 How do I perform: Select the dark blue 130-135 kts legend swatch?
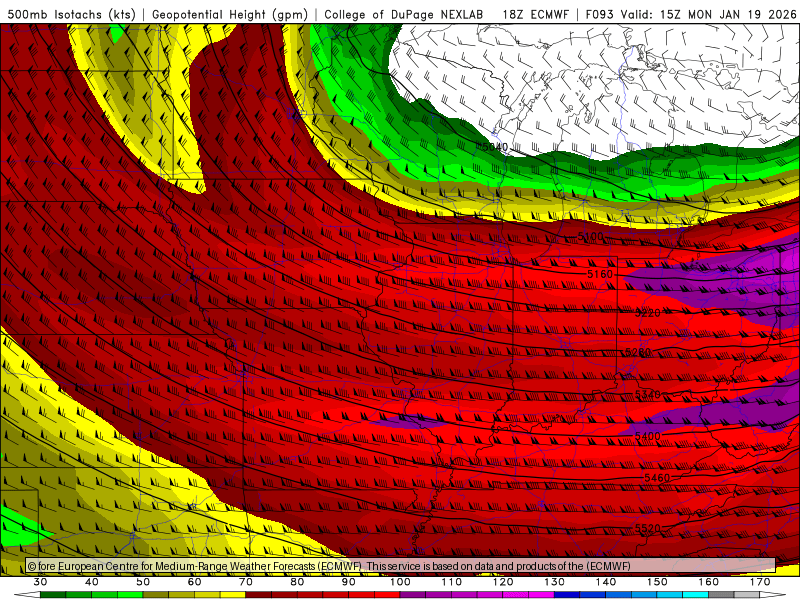point(567,595)
